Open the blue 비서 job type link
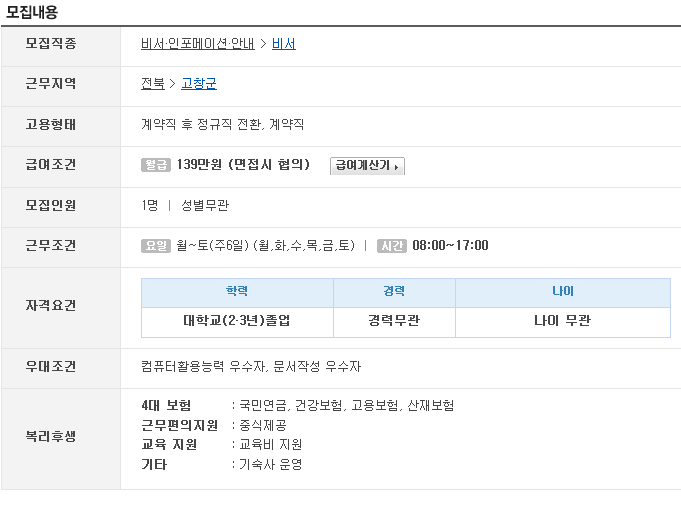 click(x=284, y=43)
